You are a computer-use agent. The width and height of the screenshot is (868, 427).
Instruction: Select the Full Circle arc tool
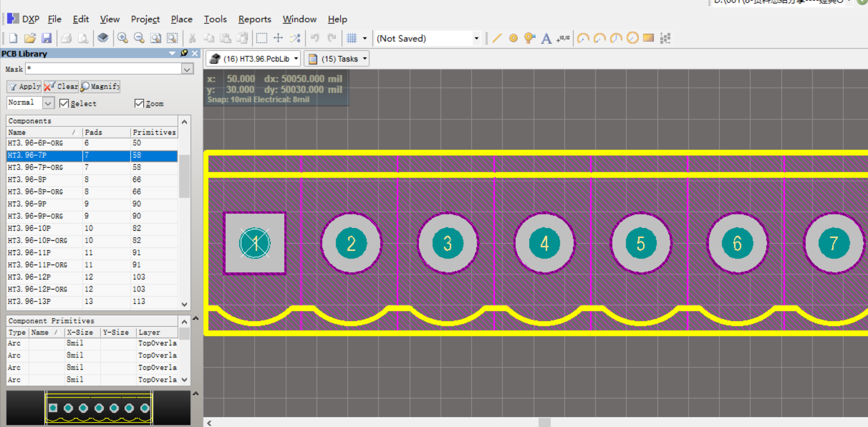tap(632, 38)
